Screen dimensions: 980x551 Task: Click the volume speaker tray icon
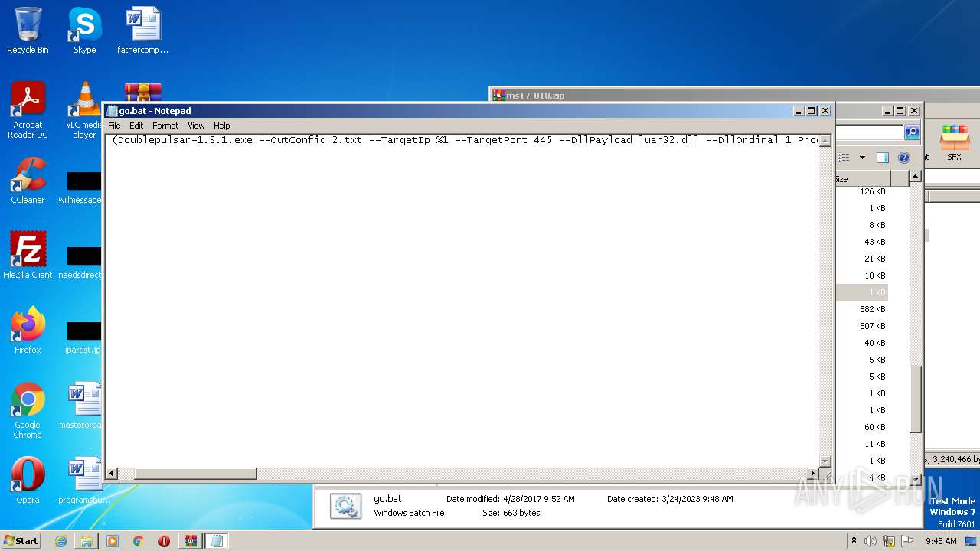click(871, 541)
